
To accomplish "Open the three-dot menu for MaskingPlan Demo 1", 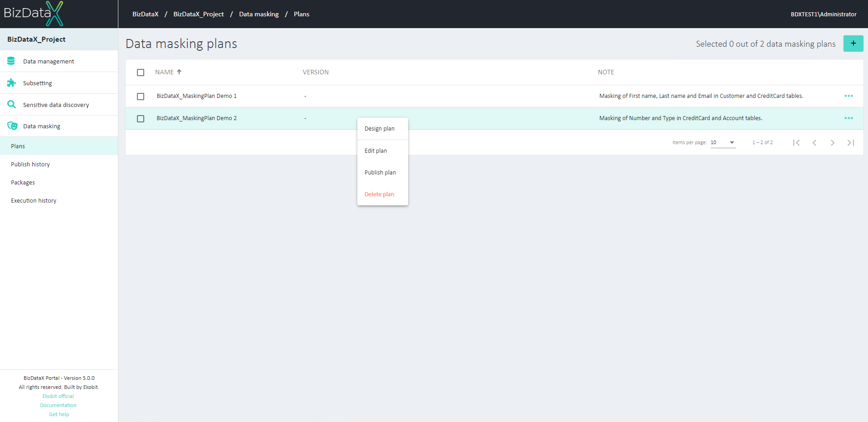I will [x=848, y=96].
